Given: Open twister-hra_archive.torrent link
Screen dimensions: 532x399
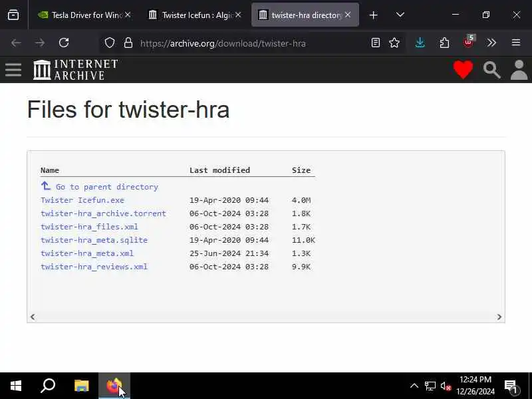Looking at the screenshot, I should click(104, 213).
